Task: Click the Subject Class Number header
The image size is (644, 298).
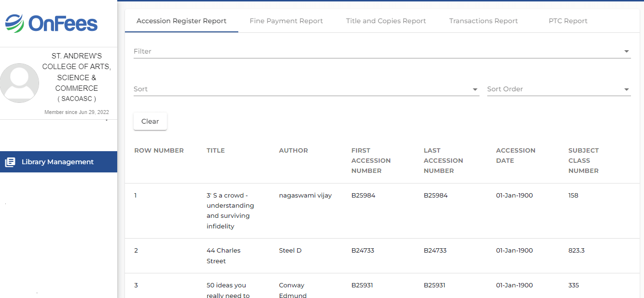Action: pos(583,160)
